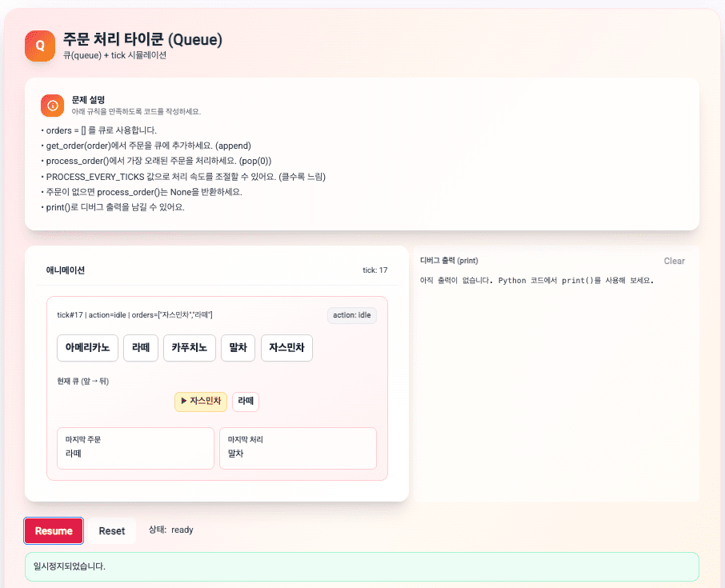The width and height of the screenshot is (725, 588).
Task: Click the info icon beside 문제 설명
Action: [52, 106]
